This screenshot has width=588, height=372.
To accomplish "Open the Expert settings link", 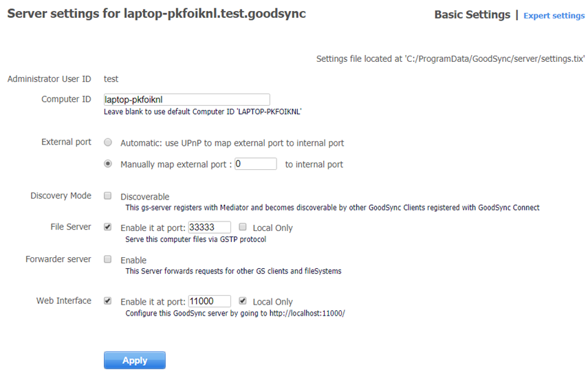I will 554,16.
